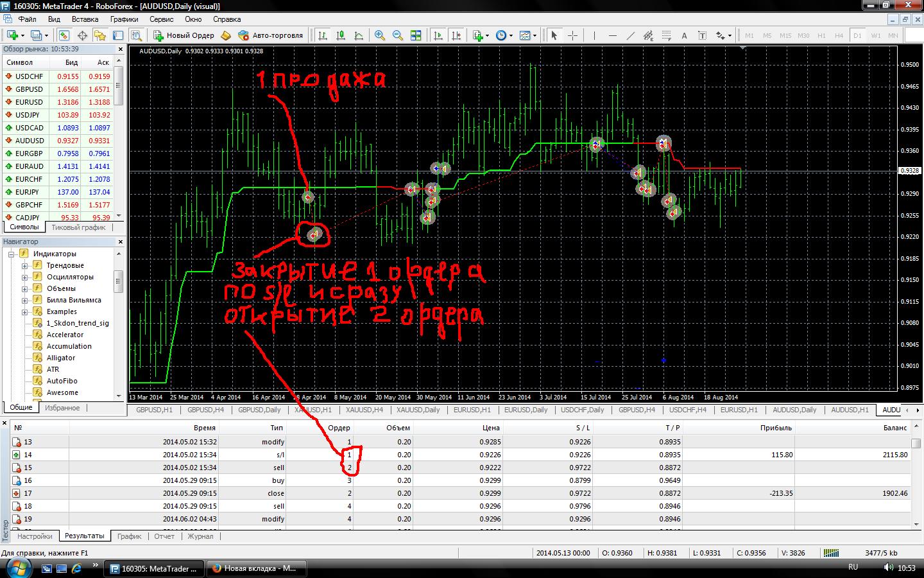This screenshot has height=578, width=924.
Task: Toggle W1 timeframe button
Action: [x=876, y=35]
